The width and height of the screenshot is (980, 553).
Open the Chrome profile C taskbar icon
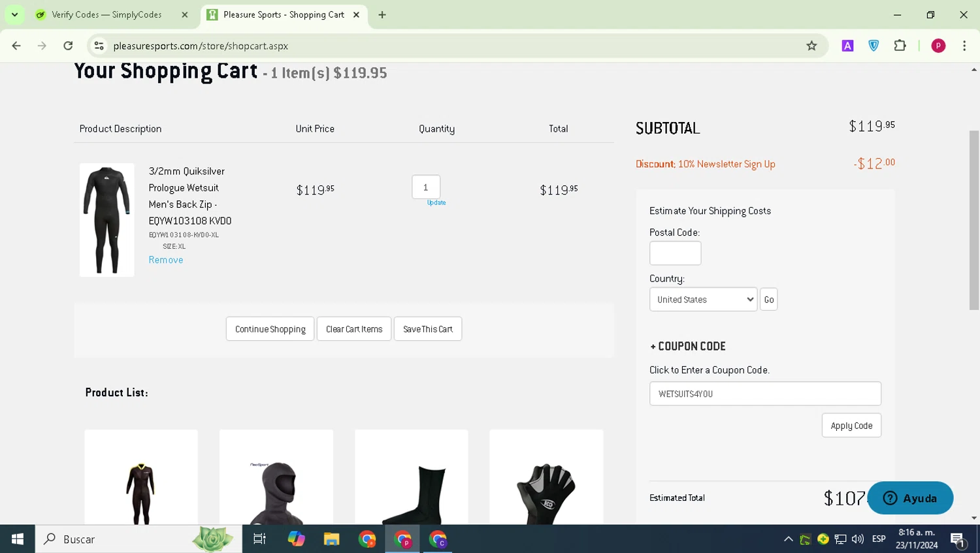[x=438, y=539]
